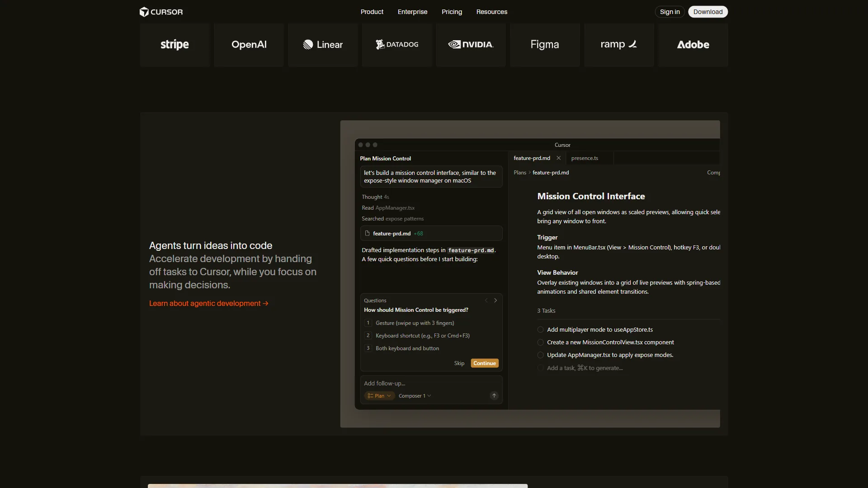Click the mission control prompt message box
The width and height of the screenshot is (868, 488).
tap(431, 177)
